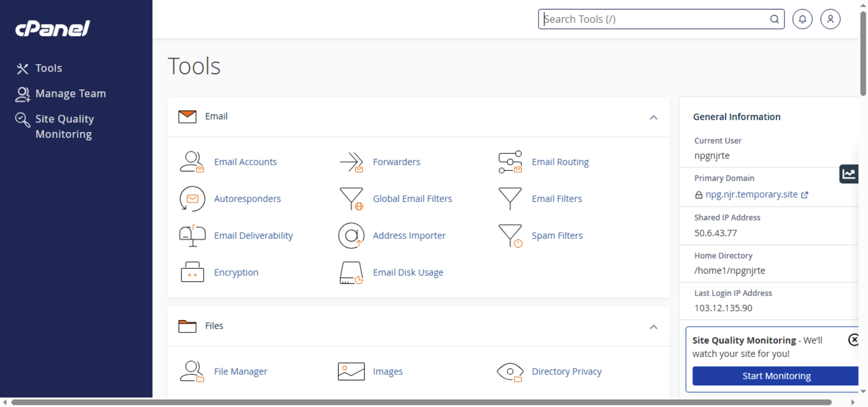The image size is (868, 407).
Task: Click the Email Disk Usage icon
Action: [350, 273]
